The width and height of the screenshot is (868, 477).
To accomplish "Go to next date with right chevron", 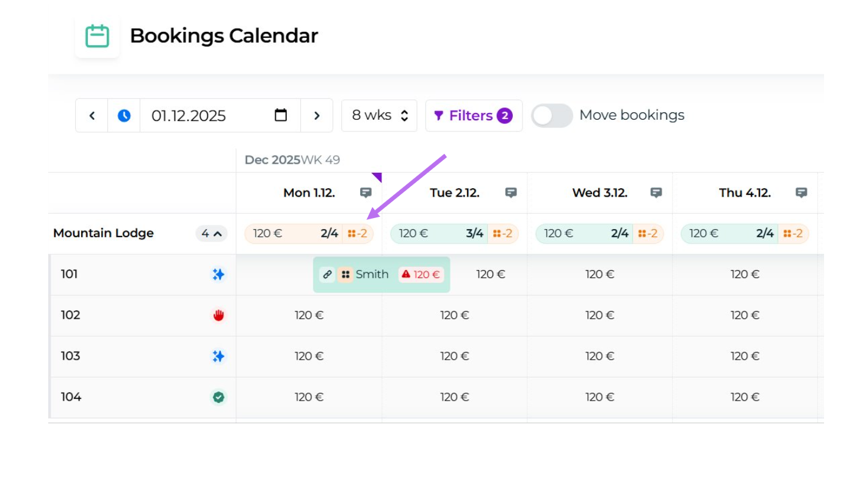I will pos(316,115).
